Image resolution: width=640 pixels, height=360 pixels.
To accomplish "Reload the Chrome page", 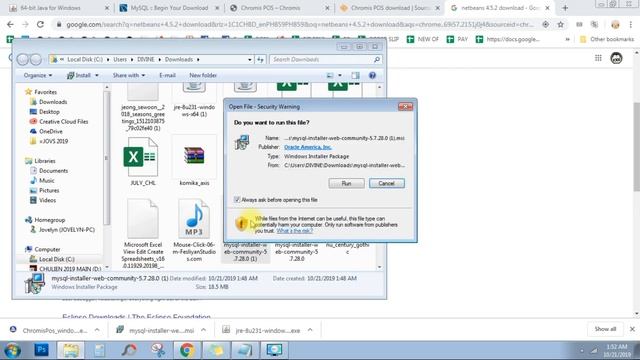I will (40, 24).
